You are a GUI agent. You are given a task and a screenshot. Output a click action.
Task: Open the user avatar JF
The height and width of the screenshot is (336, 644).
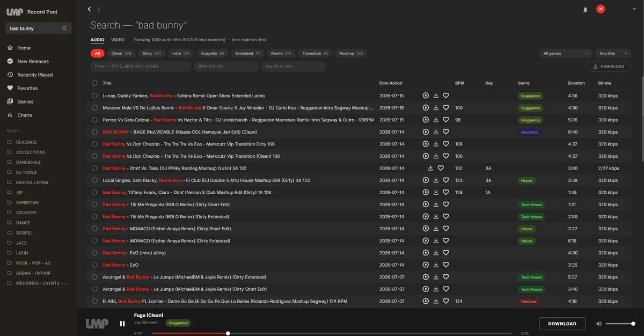[x=601, y=9]
